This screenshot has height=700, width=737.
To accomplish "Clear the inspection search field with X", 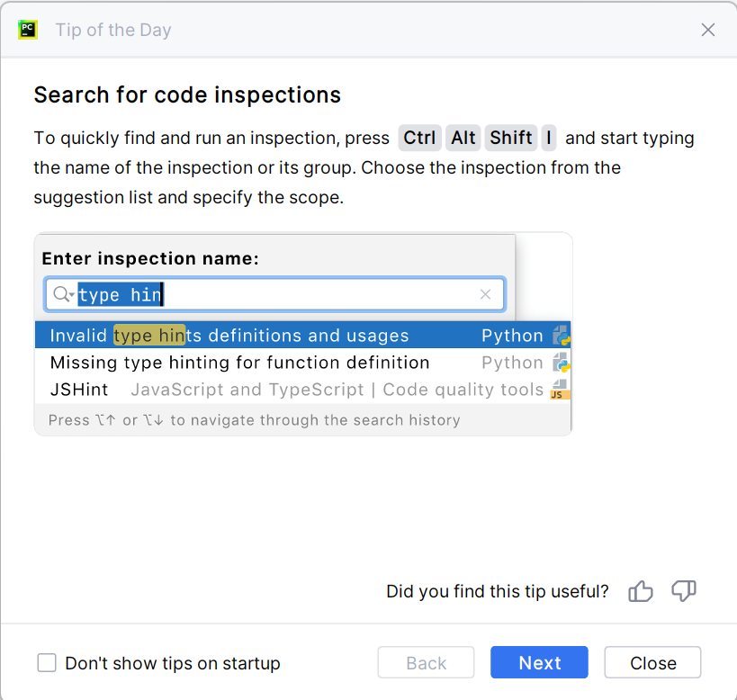I will [486, 294].
